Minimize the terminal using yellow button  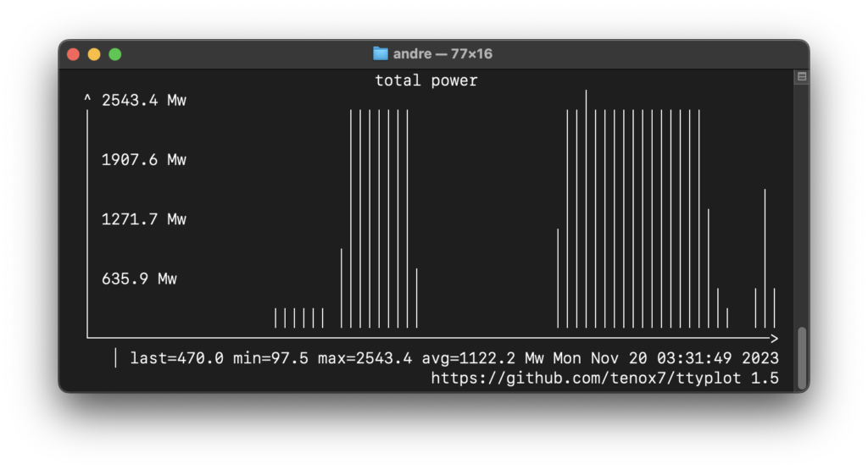click(x=94, y=54)
